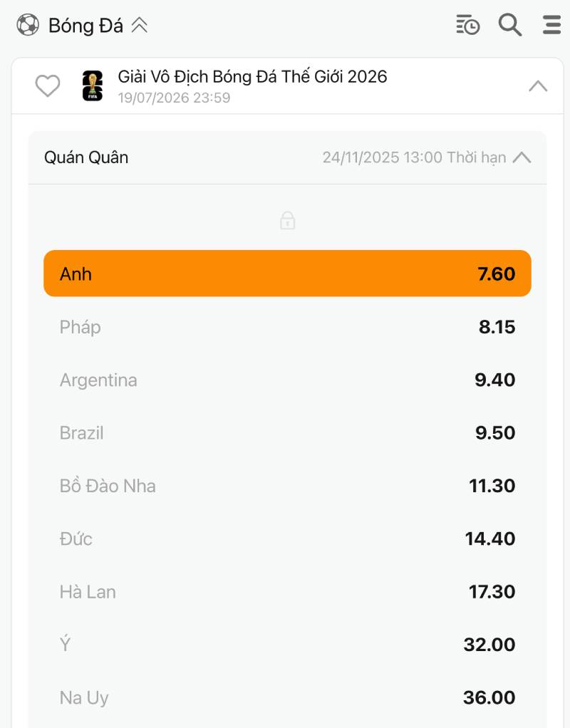Pick Pháp at odds 8.15
The image size is (570, 728).
click(x=287, y=327)
